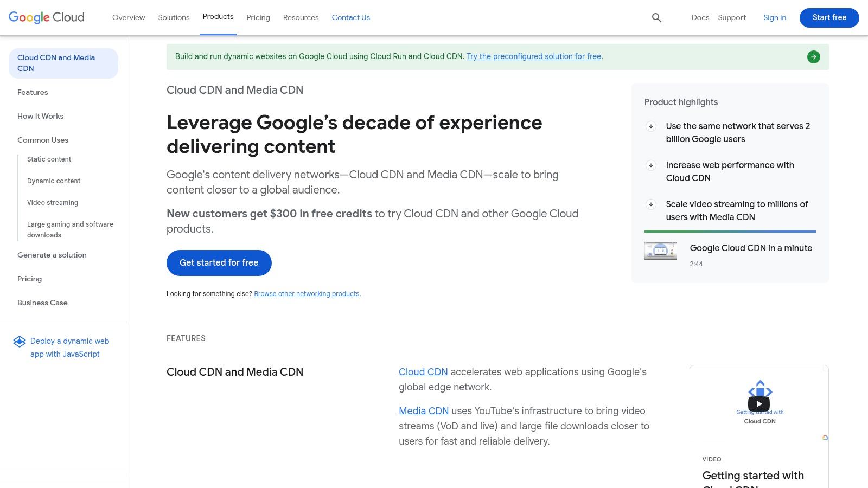Select Large gaming and software downloads
This screenshot has width=868, height=488.
tap(71, 230)
